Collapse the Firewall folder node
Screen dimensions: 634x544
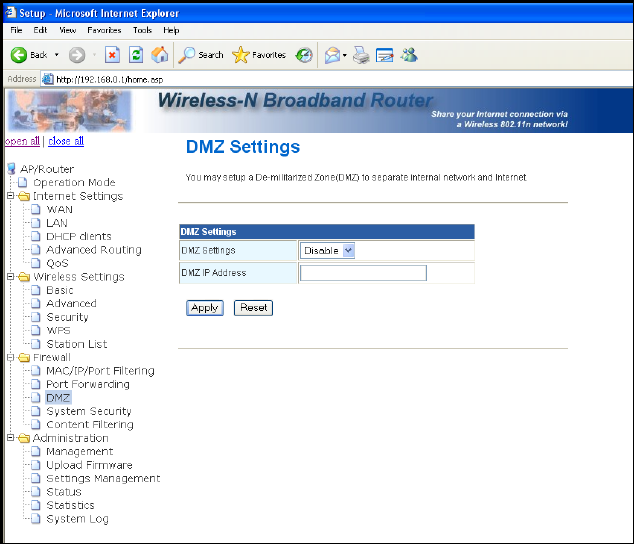coord(11,357)
